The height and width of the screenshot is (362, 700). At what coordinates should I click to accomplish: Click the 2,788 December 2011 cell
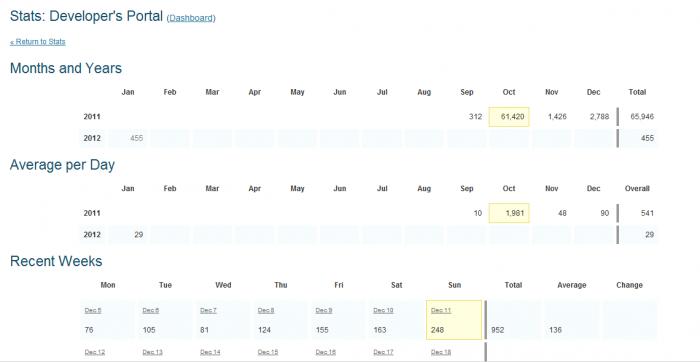[594, 117]
